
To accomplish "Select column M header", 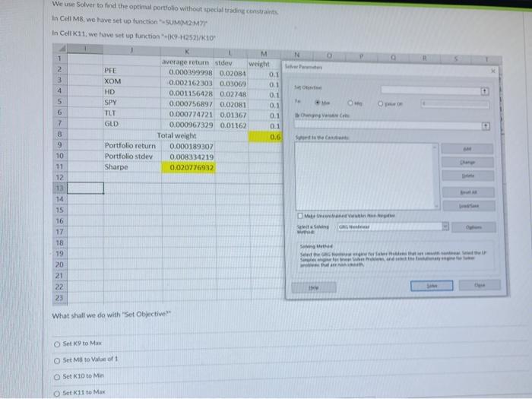I will pos(264,54).
